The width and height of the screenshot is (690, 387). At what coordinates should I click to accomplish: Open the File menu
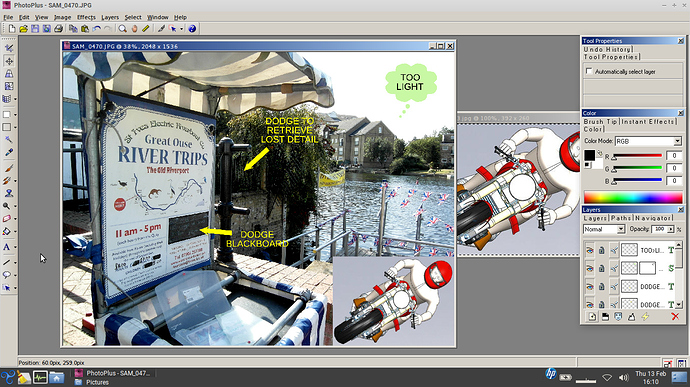pos(8,17)
